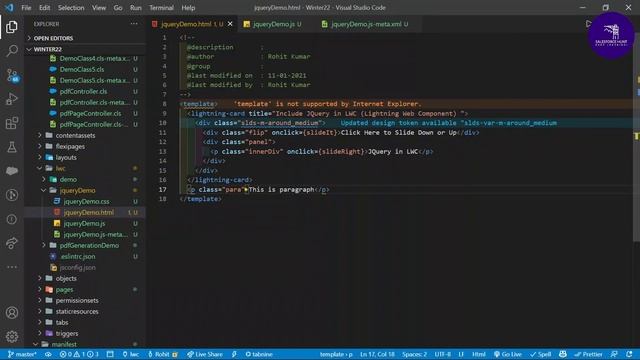
Task: Change the UTF-8 file encoding
Action: (x=443, y=354)
